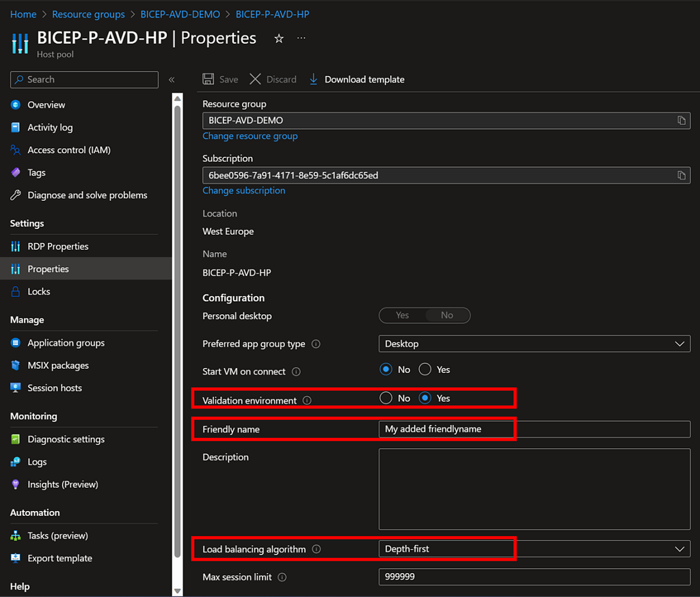Viewport: 700px width, 597px height.
Task: Click the Overview globe icon
Action: [x=16, y=105]
